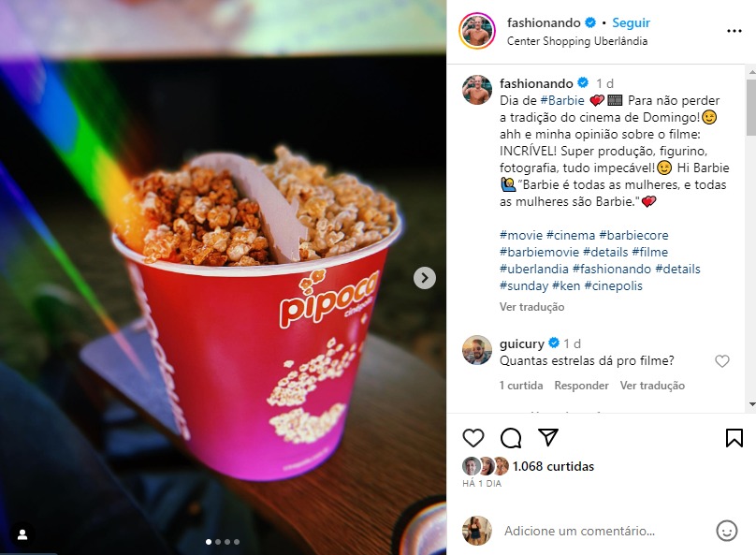Like guicury's comment with small heart
756x555 pixels.
(721, 361)
